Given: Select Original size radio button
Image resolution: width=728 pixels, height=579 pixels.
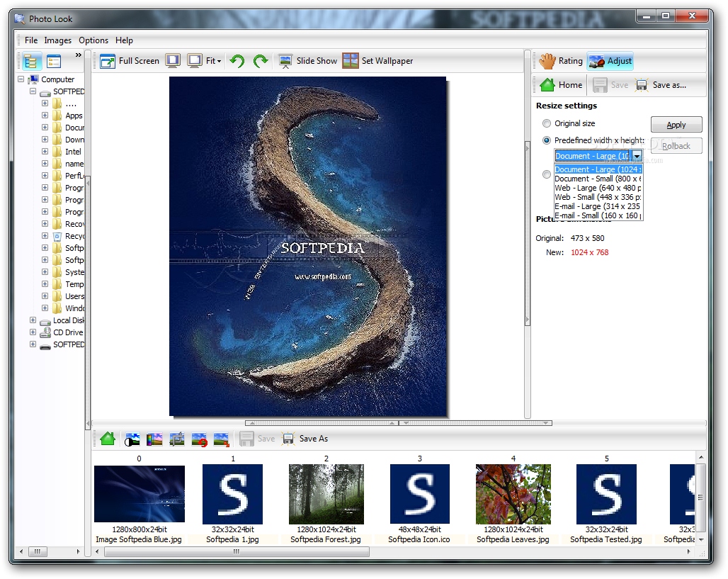Looking at the screenshot, I should (x=547, y=123).
